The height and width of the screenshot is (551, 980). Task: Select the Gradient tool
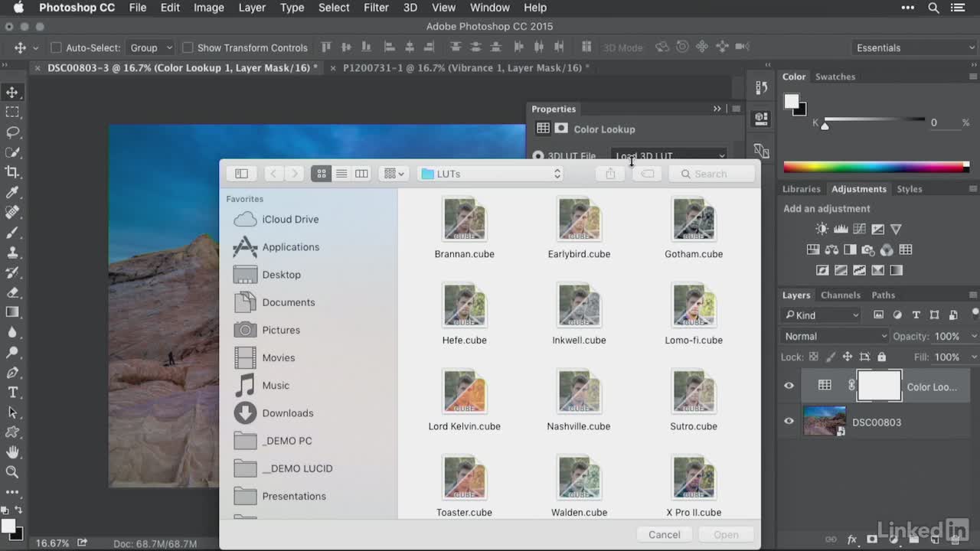click(x=12, y=312)
